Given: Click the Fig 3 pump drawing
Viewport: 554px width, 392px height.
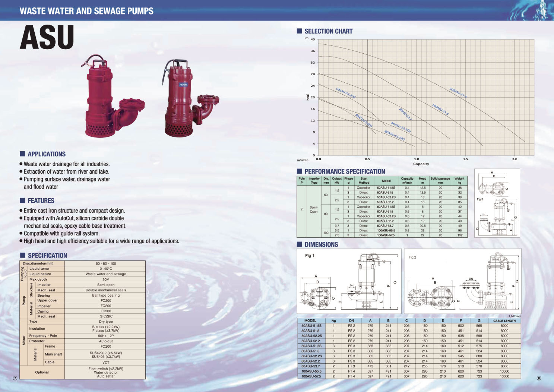Looking at the screenshot, I should point(497,203).
